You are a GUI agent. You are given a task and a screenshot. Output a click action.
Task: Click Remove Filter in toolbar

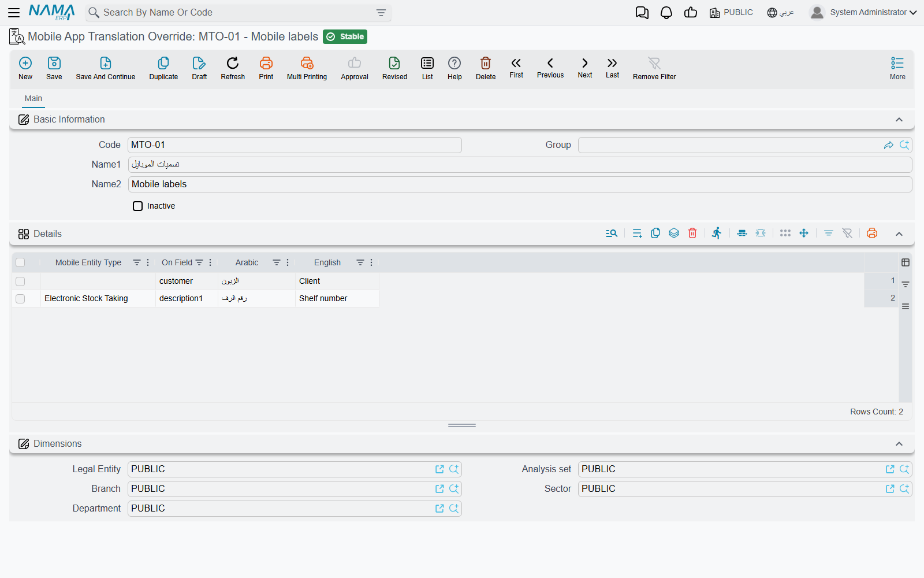tap(654, 68)
